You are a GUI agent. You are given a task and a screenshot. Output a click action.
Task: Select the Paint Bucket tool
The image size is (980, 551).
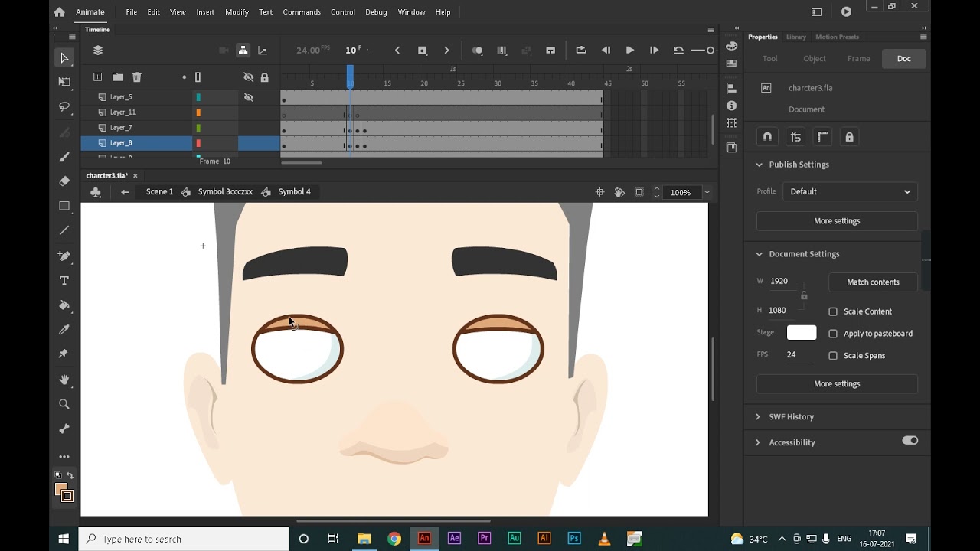64,305
